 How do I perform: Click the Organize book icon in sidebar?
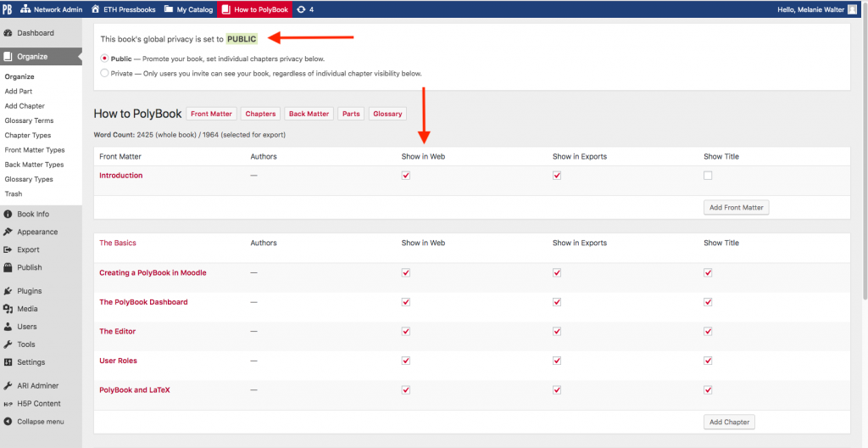click(8, 57)
